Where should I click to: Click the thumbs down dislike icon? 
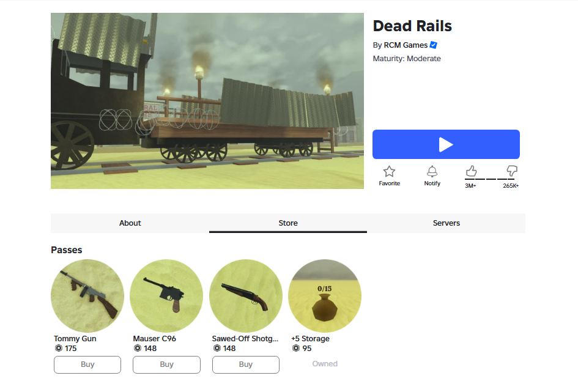(x=512, y=171)
